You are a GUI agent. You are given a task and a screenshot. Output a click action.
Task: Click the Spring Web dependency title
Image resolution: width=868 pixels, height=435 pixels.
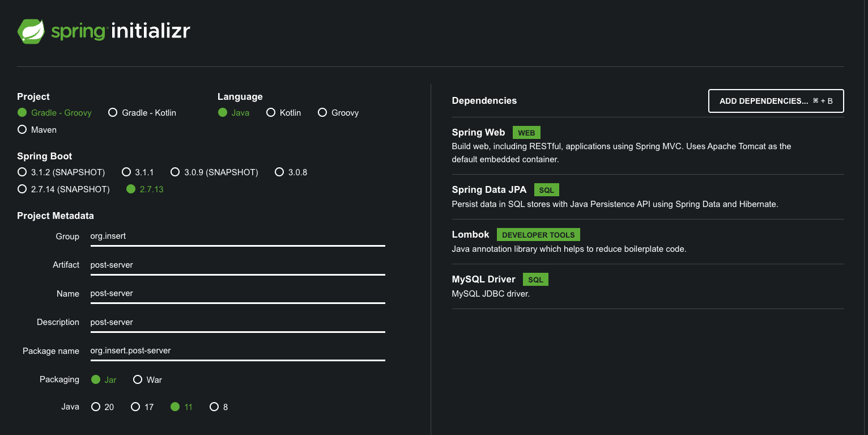[478, 133]
